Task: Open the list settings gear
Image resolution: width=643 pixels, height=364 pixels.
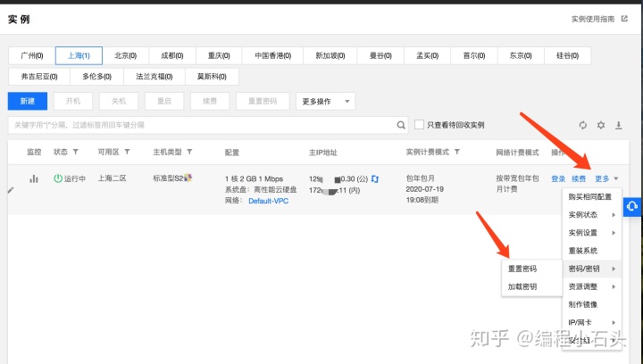Action: pos(601,125)
